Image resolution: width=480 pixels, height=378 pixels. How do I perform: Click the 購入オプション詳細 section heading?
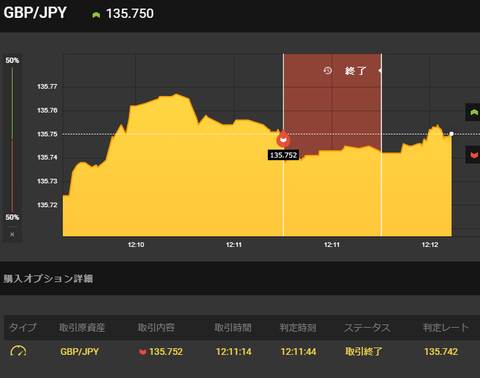pos(48,279)
